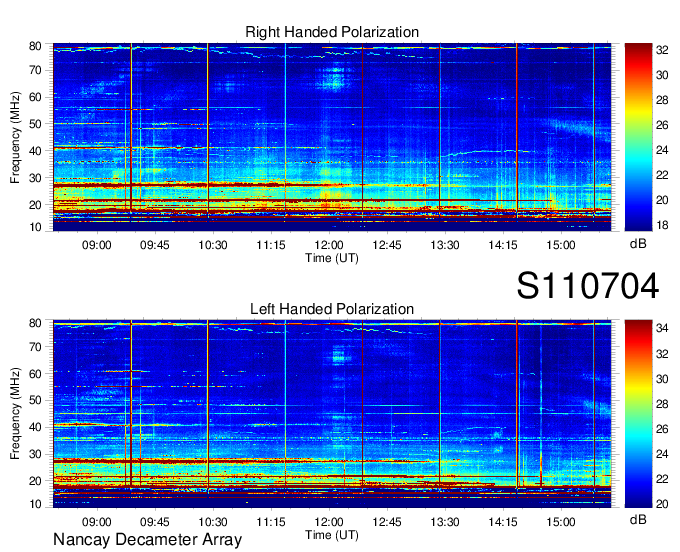680x552 pixels.
Task: Click the Left Handed plot's 'Time (UT)' axis label
Action: tap(332, 535)
